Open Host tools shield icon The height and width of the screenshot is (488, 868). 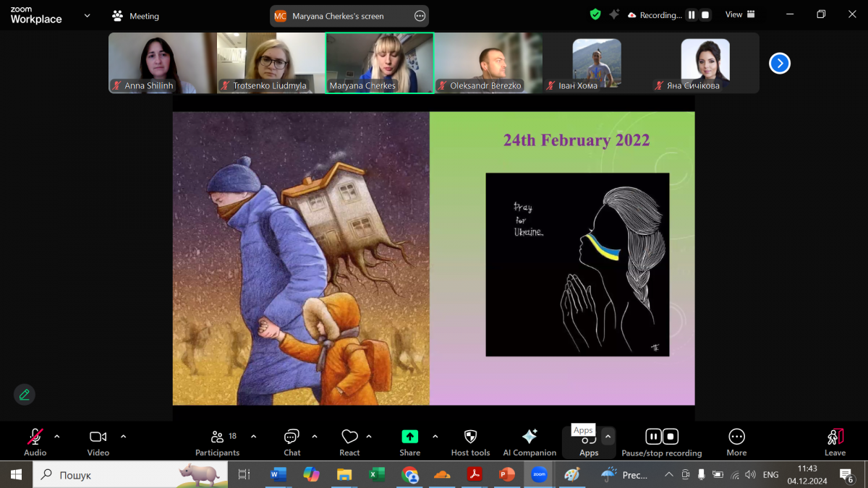click(470, 437)
